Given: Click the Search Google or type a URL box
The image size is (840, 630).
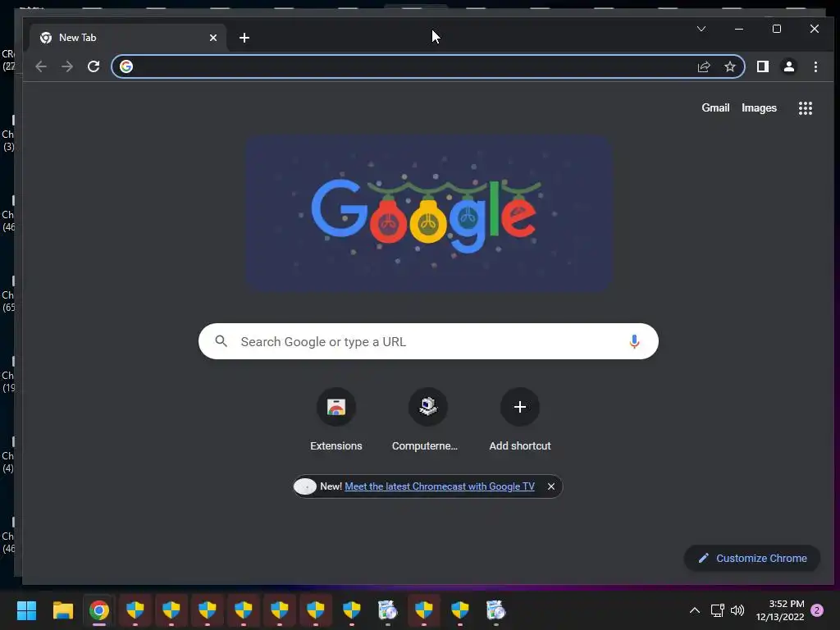Looking at the screenshot, I should (428, 341).
